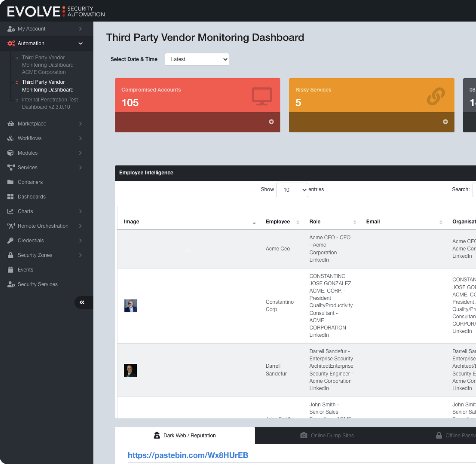
Task: Click the Security Zones lock icon
Action: [x=11, y=255]
